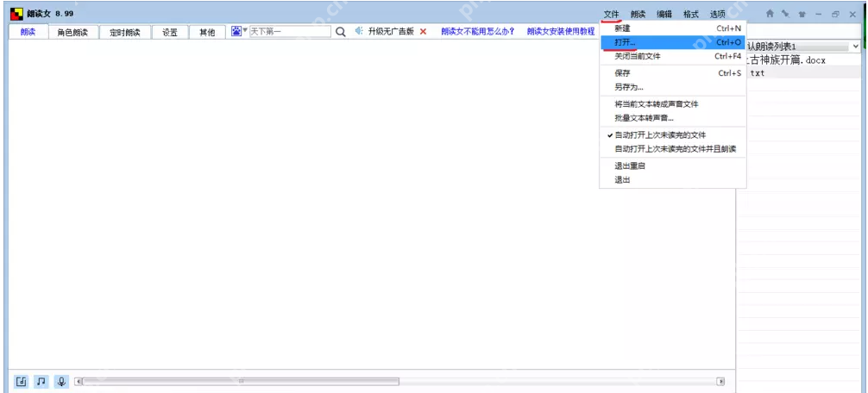
Task: Choose 新建 from the file menu
Action: (x=673, y=28)
